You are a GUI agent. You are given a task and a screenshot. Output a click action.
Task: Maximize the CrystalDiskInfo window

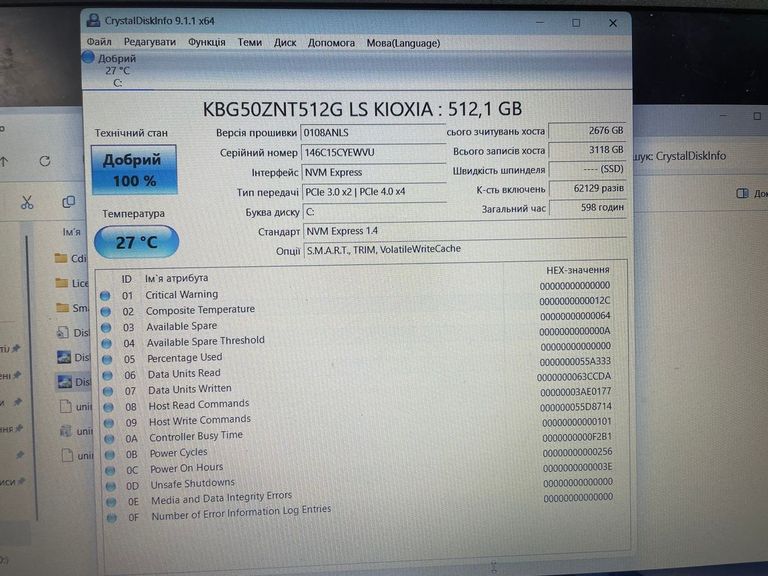(x=576, y=23)
